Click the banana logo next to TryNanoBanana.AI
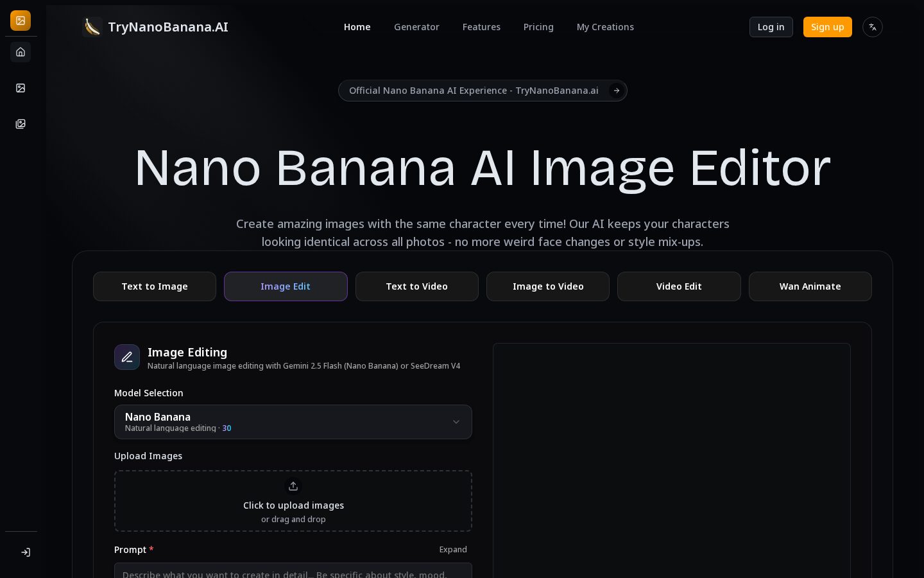Screen dimensions: 924x578 [92, 27]
